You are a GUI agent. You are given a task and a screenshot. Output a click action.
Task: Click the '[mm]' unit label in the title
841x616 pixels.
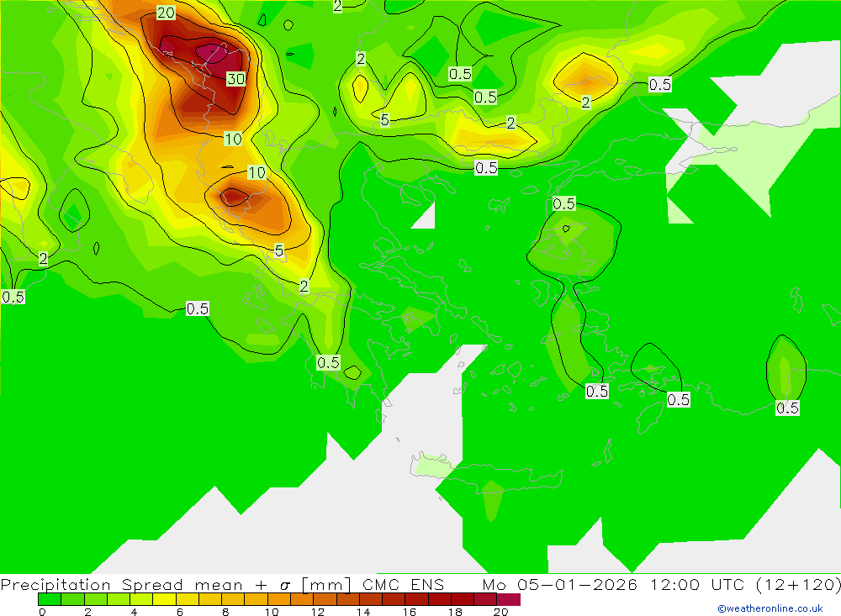tap(326, 584)
